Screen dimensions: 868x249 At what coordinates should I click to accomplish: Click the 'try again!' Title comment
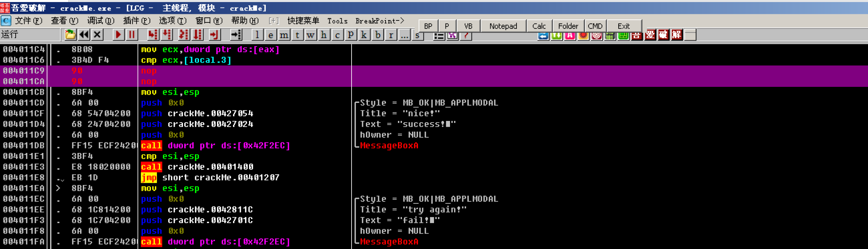413,209
